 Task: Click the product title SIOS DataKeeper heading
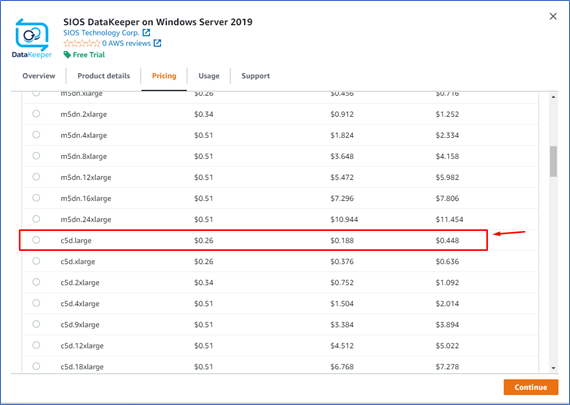coord(158,22)
